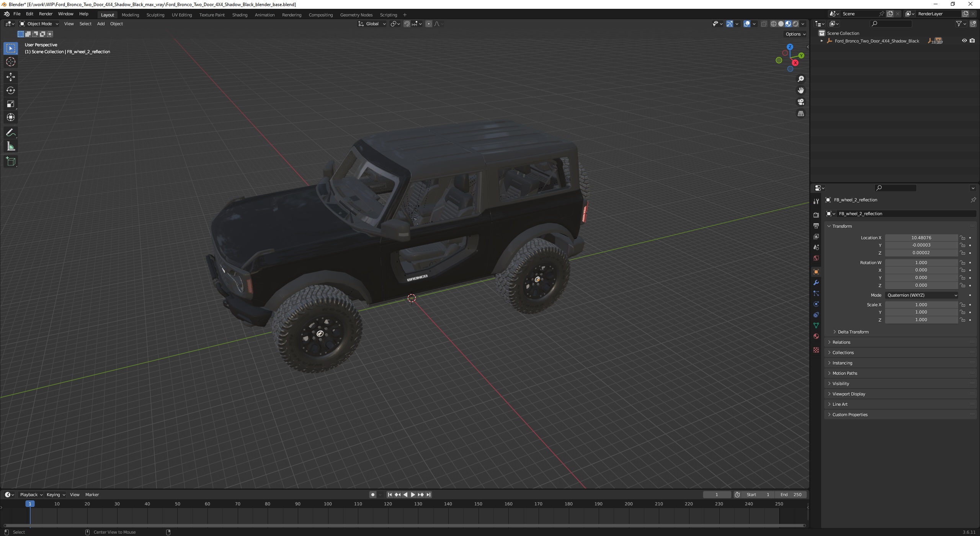The height and width of the screenshot is (536, 980).
Task: Open the Physics properties tab
Action: click(816, 304)
